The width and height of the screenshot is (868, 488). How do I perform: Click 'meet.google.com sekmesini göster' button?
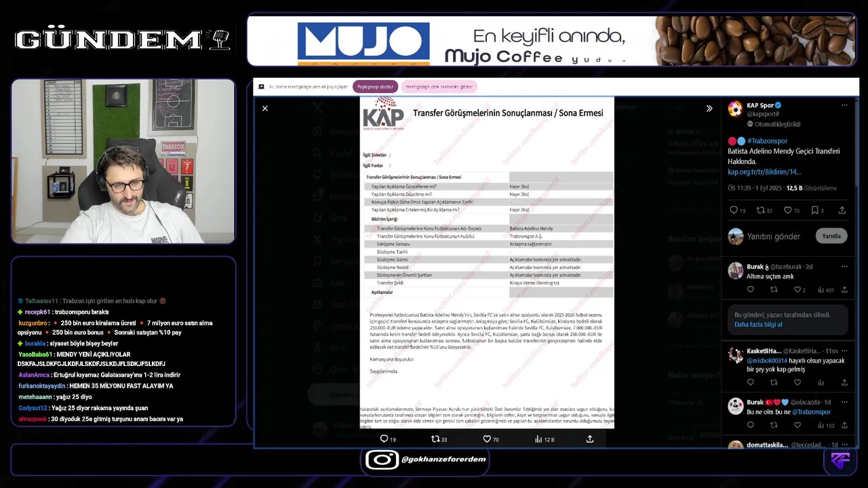pos(439,87)
